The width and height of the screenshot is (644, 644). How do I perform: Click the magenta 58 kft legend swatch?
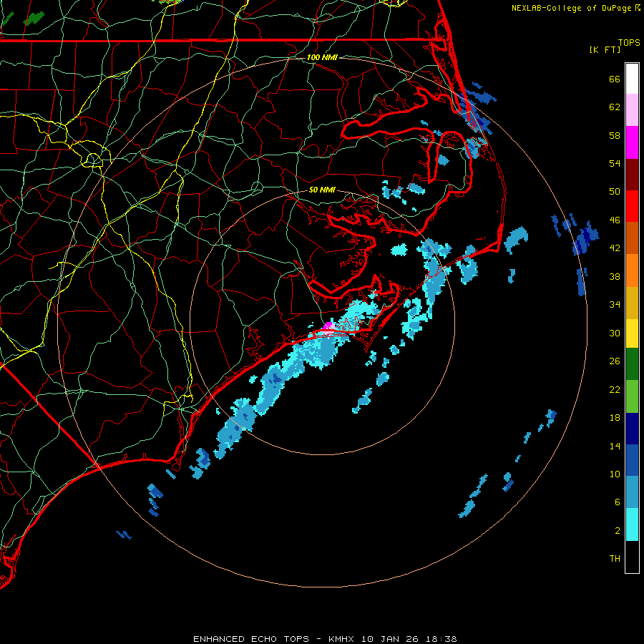[x=632, y=142]
